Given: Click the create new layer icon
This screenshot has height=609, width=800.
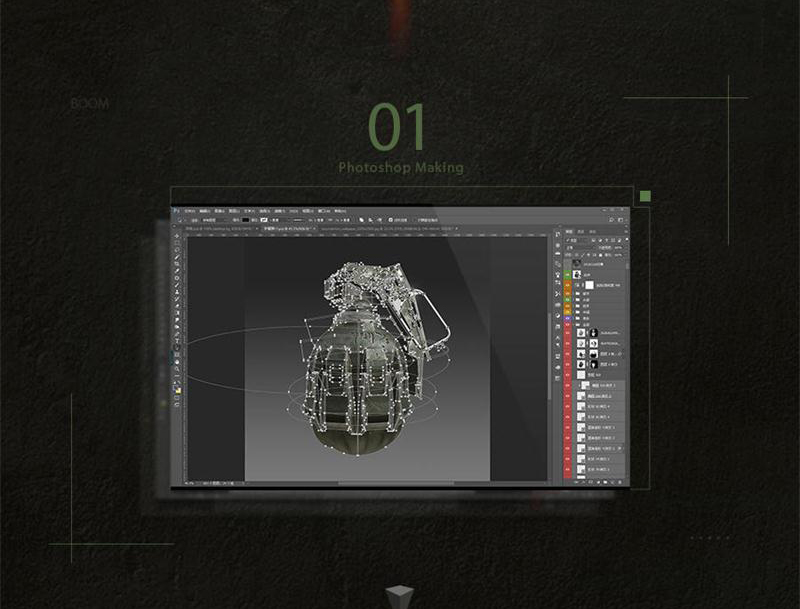Looking at the screenshot, I should point(613,481).
